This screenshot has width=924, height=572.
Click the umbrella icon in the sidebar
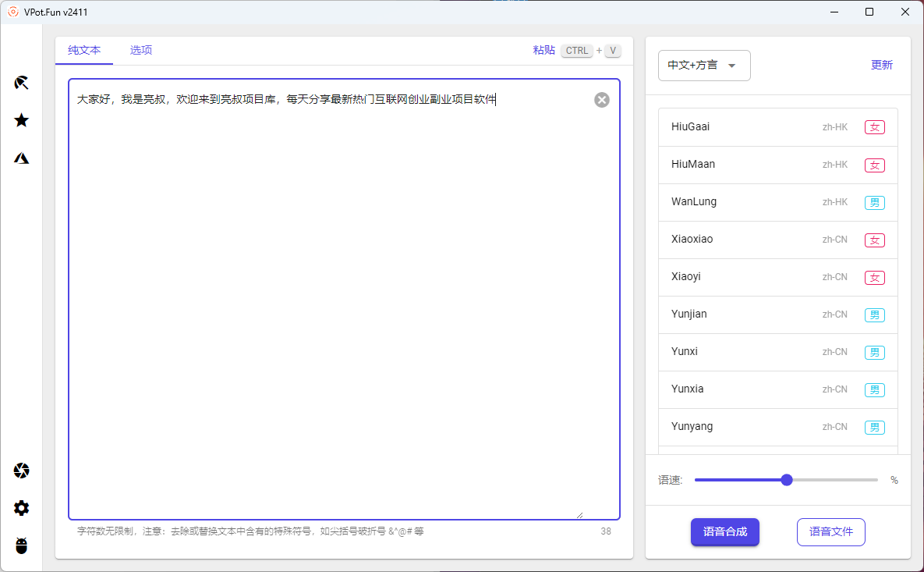pyautogui.click(x=22, y=83)
